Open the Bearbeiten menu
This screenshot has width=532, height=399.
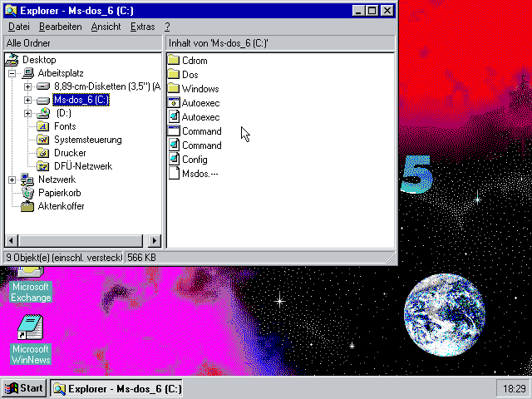click(x=61, y=27)
